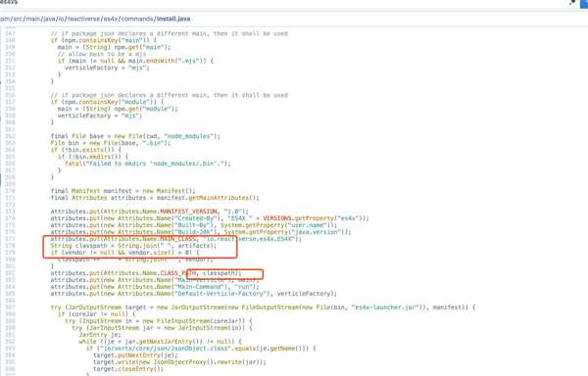Click the first comment 'if package json declares a different main'
Screen dimensions: 588x376
click(x=170, y=33)
